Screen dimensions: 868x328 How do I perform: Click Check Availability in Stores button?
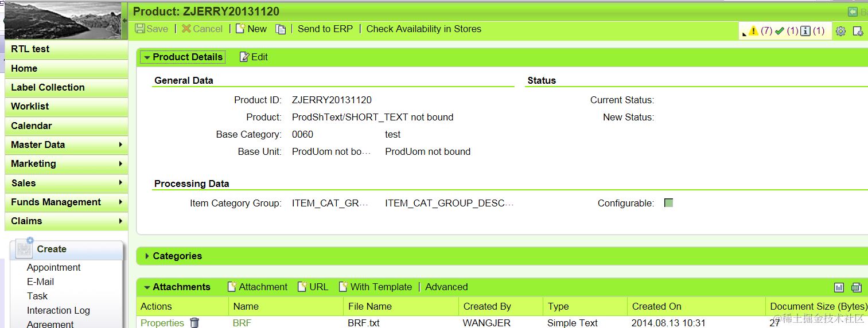point(424,29)
